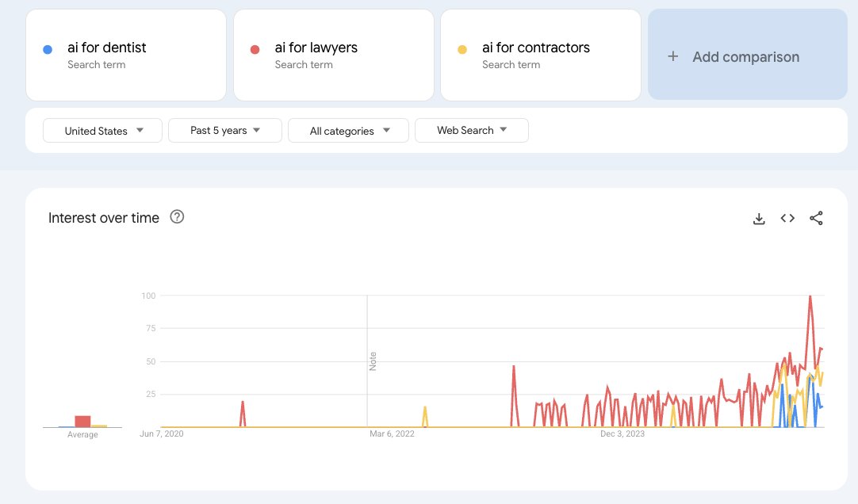Screen dimensions: 858x504
Task: Click the '75' y-axis label
Action: click(151, 328)
